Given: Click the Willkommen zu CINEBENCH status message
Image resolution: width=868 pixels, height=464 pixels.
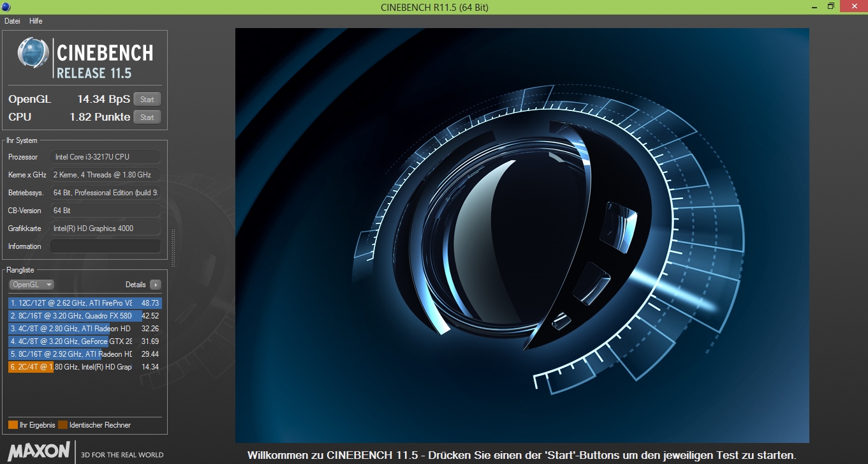Looking at the screenshot, I should point(522,456).
